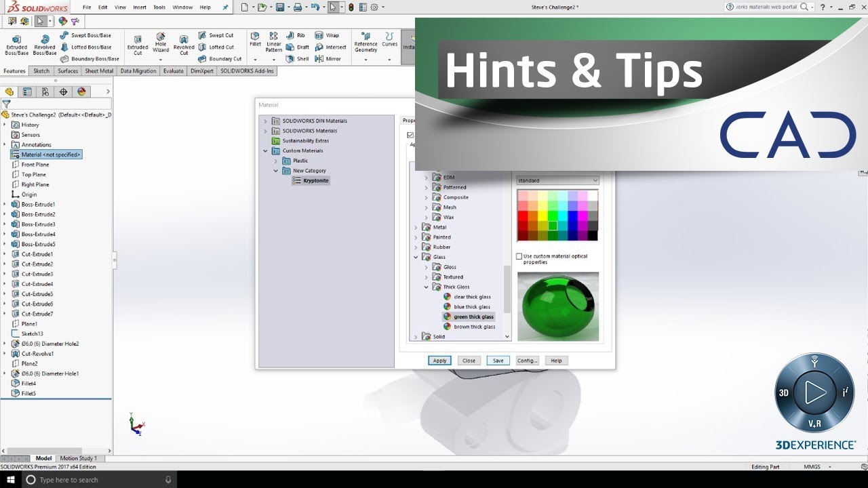This screenshot has height=488, width=868.
Task: Toggle Use custom material optical properties
Action: (x=519, y=256)
